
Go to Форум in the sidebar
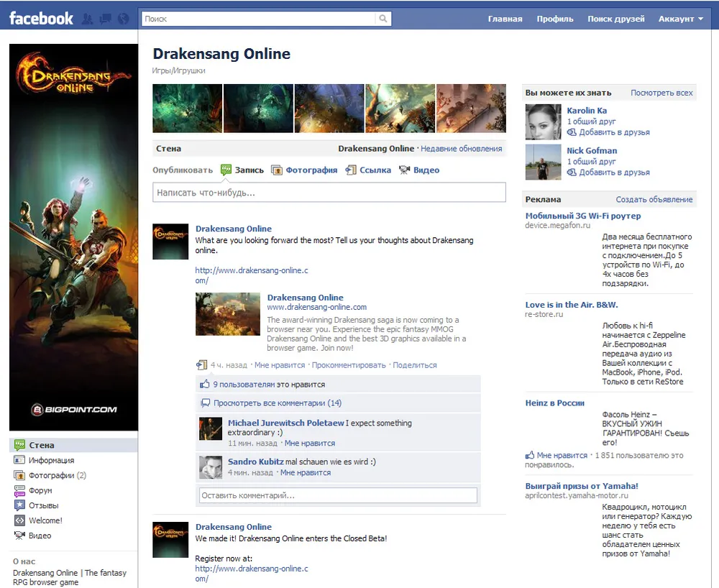(x=40, y=490)
